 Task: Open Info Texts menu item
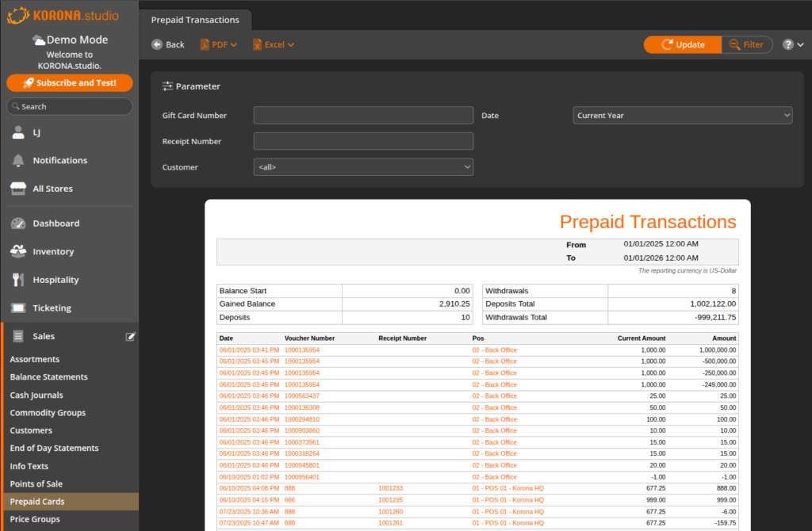[29, 466]
